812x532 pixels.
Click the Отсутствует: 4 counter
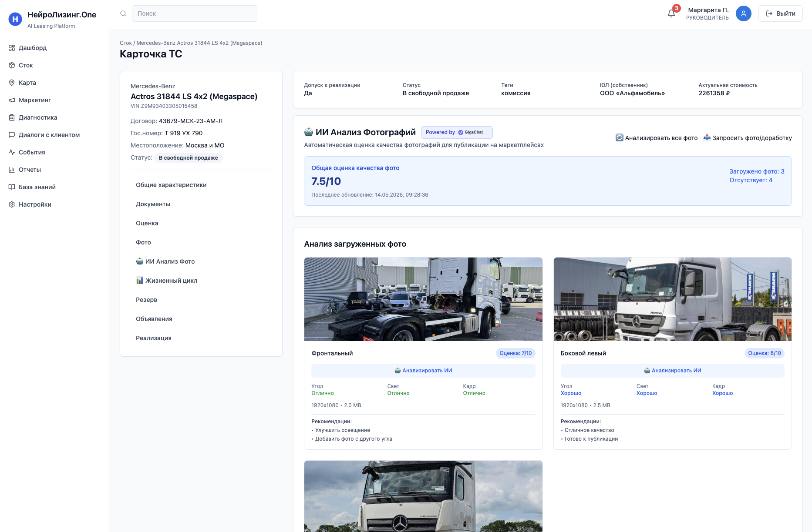pyautogui.click(x=751, y=180)
